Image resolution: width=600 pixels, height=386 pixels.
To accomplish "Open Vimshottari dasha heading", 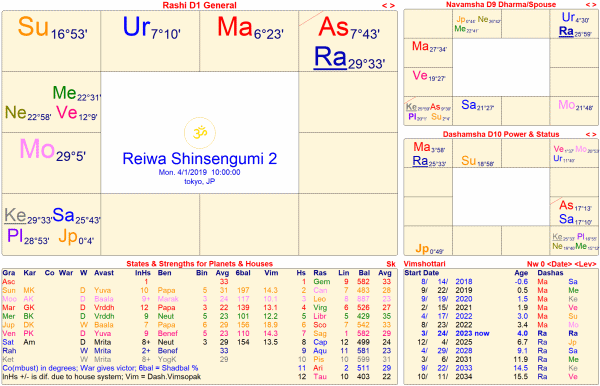I will (419, 264).
